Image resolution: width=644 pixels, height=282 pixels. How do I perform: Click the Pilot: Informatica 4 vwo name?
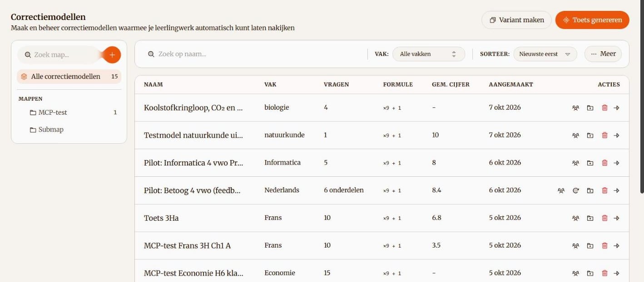193,163
